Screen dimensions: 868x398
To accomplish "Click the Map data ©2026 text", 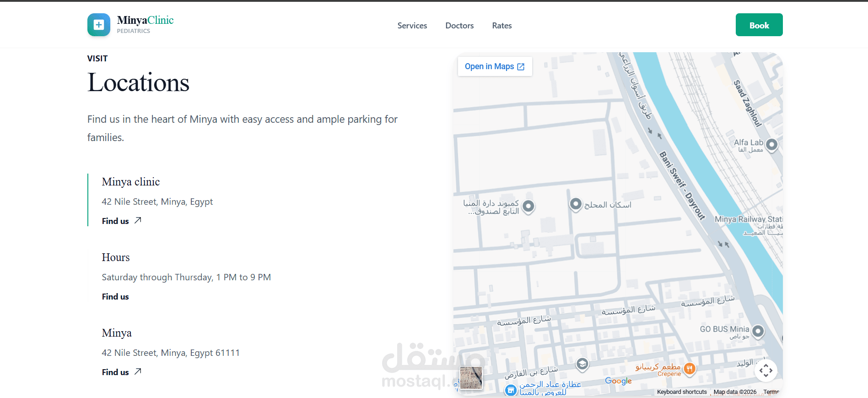I will (x=735, y=392).
